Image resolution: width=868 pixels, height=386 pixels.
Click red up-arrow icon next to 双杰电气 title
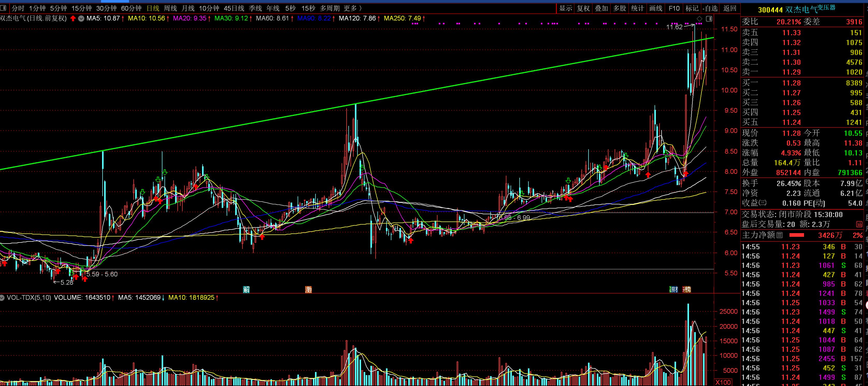(x=73, y=19)
